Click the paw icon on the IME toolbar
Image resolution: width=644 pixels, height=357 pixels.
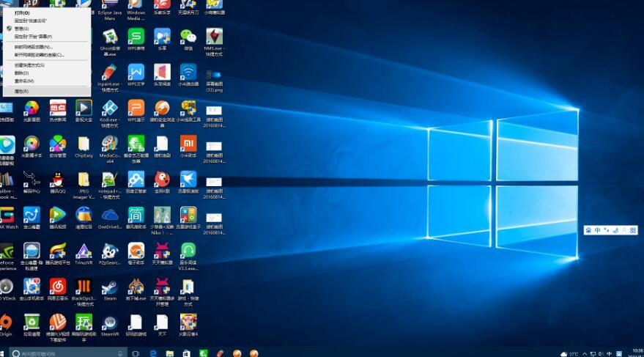point(588,230)
